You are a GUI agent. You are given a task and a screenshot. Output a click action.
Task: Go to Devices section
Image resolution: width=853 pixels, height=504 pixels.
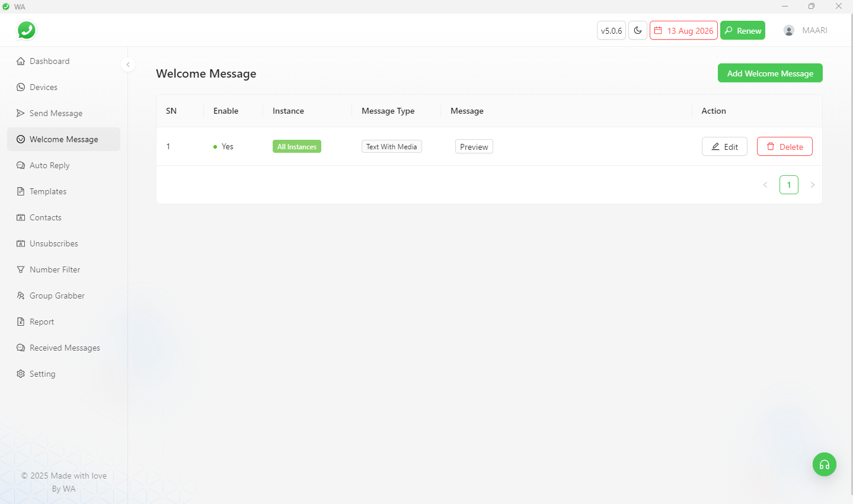(x=43, y=87)
